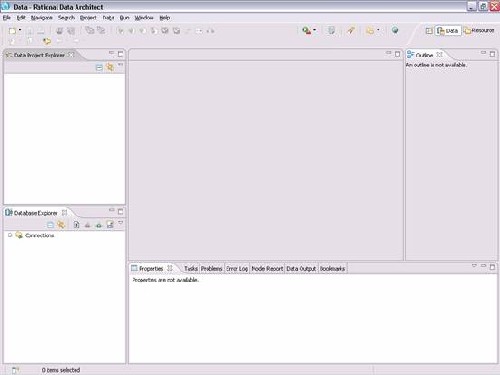Screen dimensions: 500x375
Task: Click the yellow back-arrow icon in second toolbar row
Action: [x=47, y=41]
